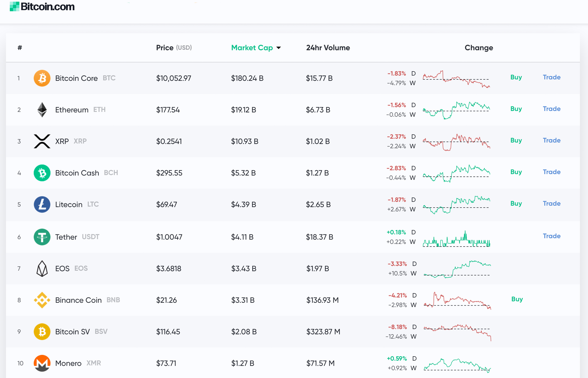The width and height of the screenshot is (588, 378).
Task: Click the $10,052.97 price value
Action: (x=174, y=78)
